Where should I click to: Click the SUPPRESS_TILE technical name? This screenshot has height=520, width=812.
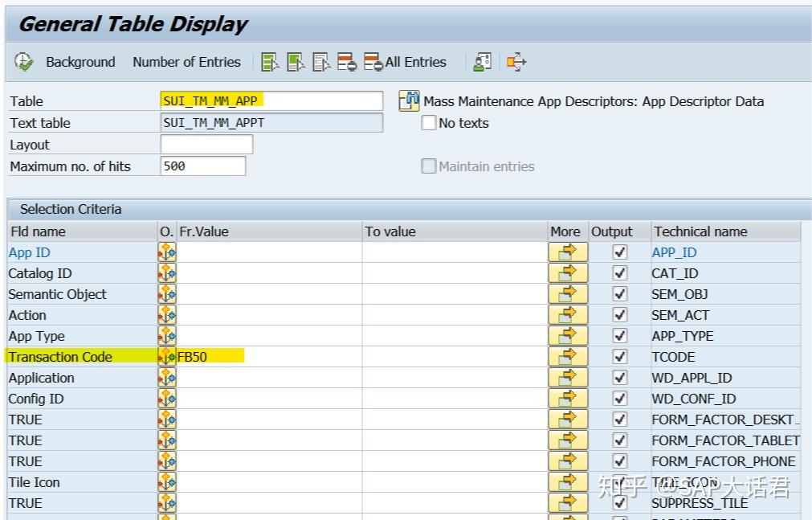[x=700, y=503]
